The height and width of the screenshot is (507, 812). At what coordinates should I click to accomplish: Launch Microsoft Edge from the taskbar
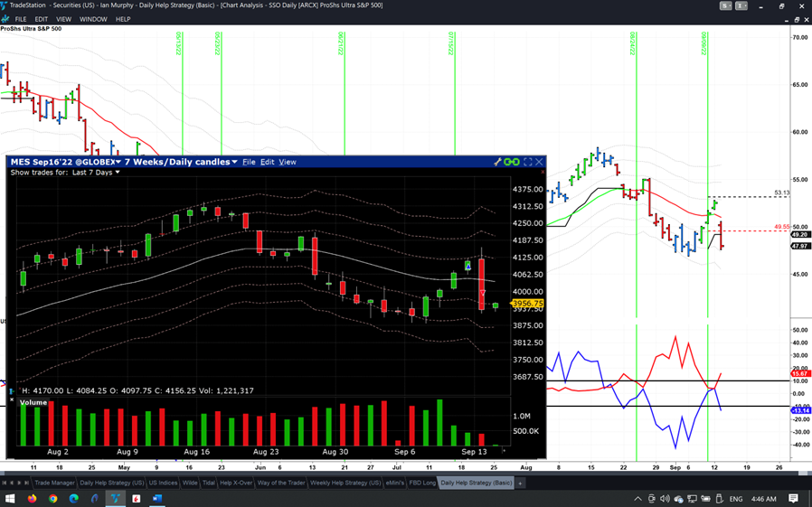click(74, 498)
